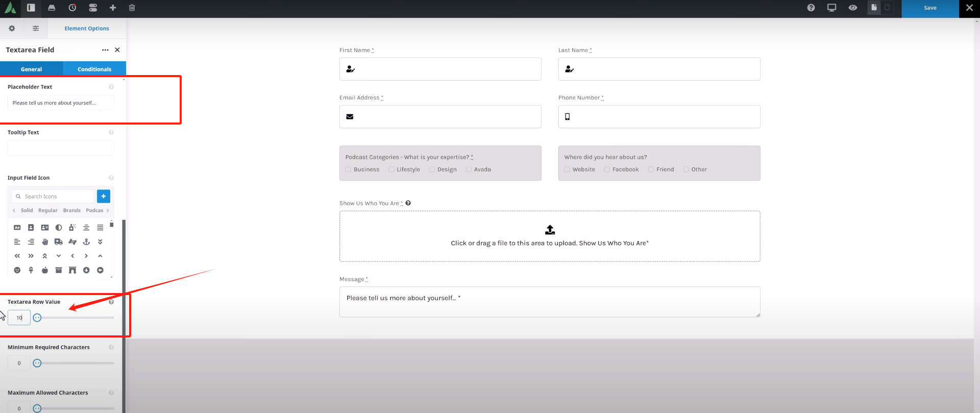This screenshot has width=980, height=413.
Task: Select the anchor icon in icon picker
Action: pos(86,241)
